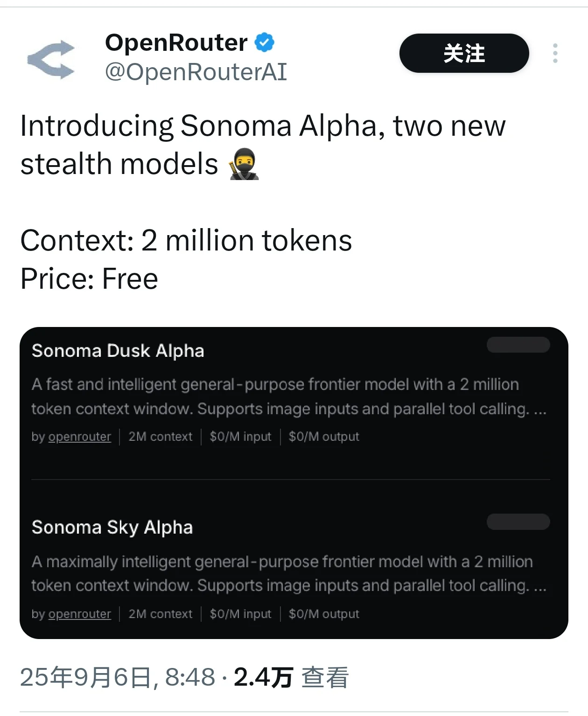Open openrouter link under Sonoma Sky Alpha
The image size is (588, 716).
[x=79, y=614]
